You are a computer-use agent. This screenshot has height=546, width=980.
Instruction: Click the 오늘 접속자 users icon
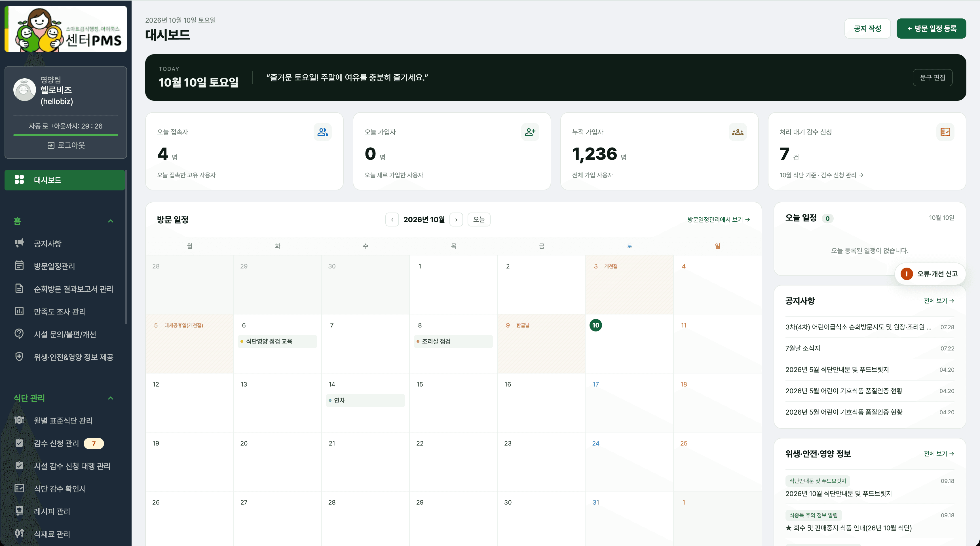(x=322, y=132)
